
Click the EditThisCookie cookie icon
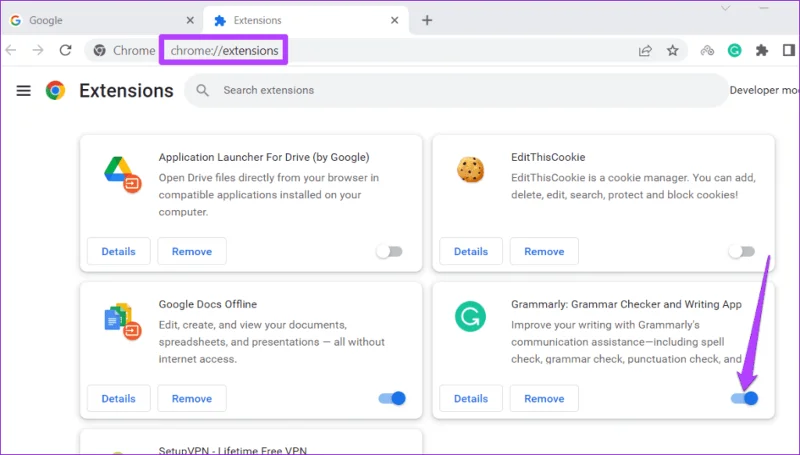click(x=470, y=169)
